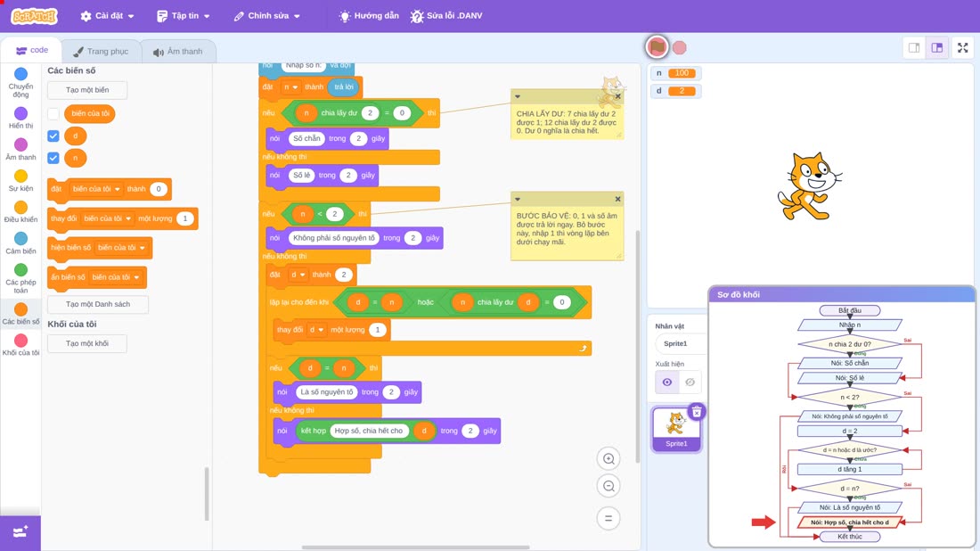The image size is (980, 551).
Task: Tick the 'biến của tôi' variable checkbox
Action: (x=53, y=114)
